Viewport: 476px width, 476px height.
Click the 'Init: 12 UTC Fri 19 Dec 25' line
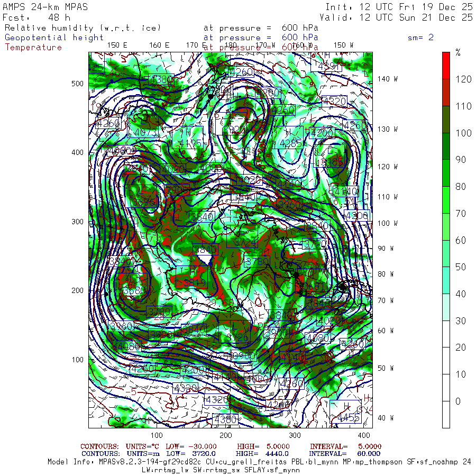(x=399, y=7)
